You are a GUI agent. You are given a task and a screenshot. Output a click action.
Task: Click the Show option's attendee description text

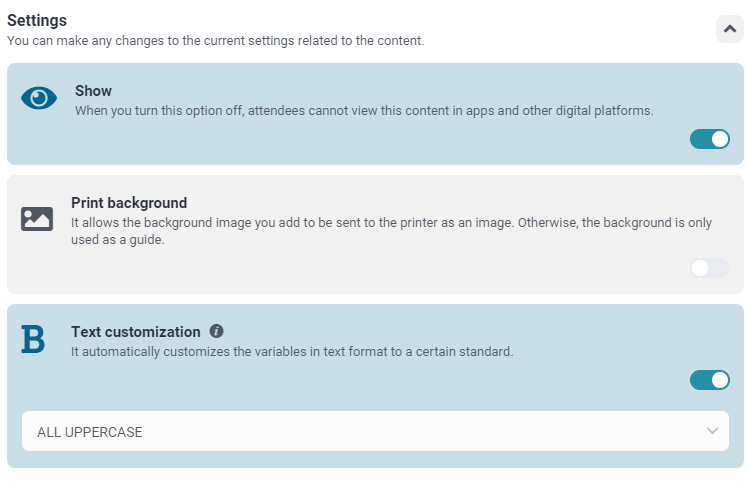(363, 110)
